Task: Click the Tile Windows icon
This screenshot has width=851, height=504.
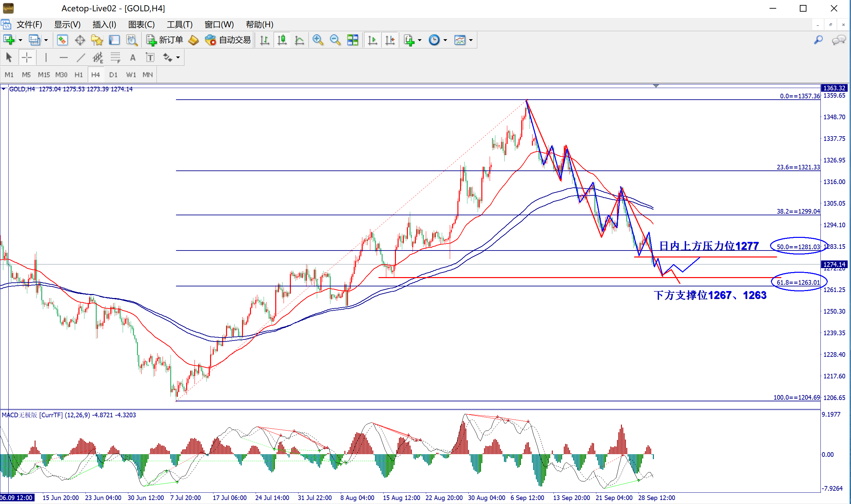Action: click(353, 40)
